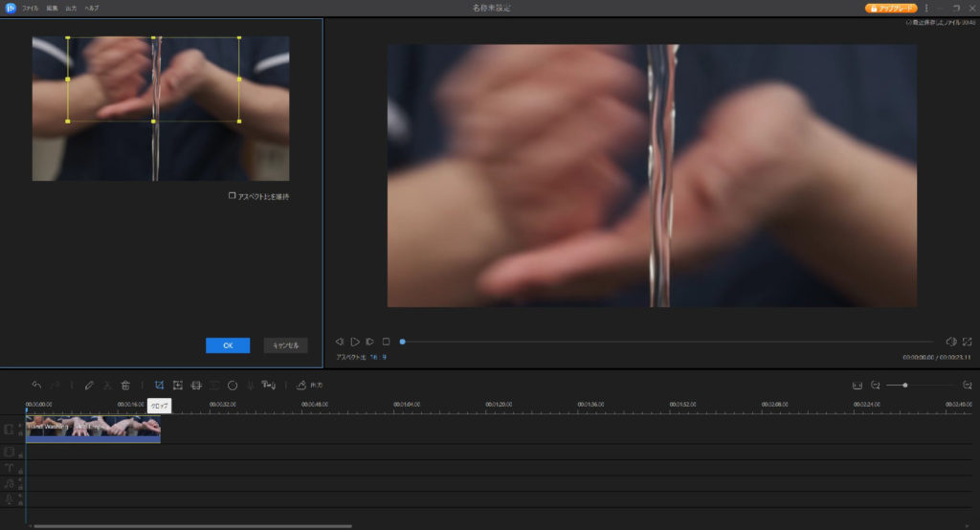Step forward one frame in preview
The image size is (980, 530).
click(x=370, y=342)
